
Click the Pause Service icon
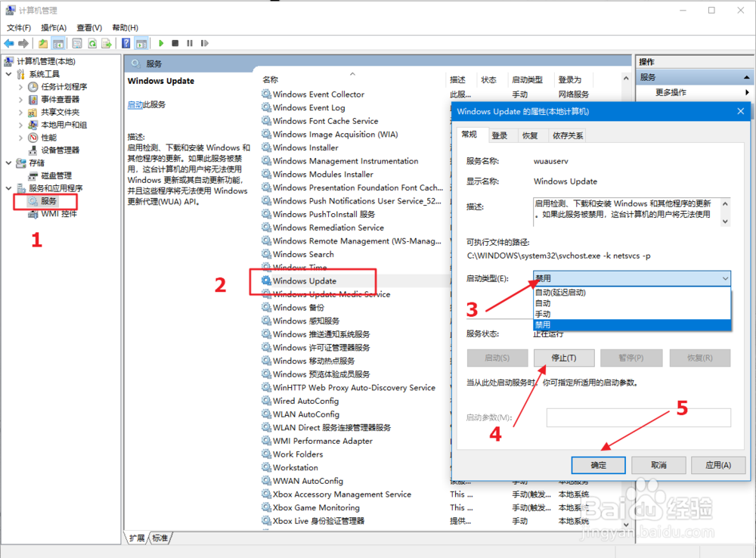click(191, 43)
